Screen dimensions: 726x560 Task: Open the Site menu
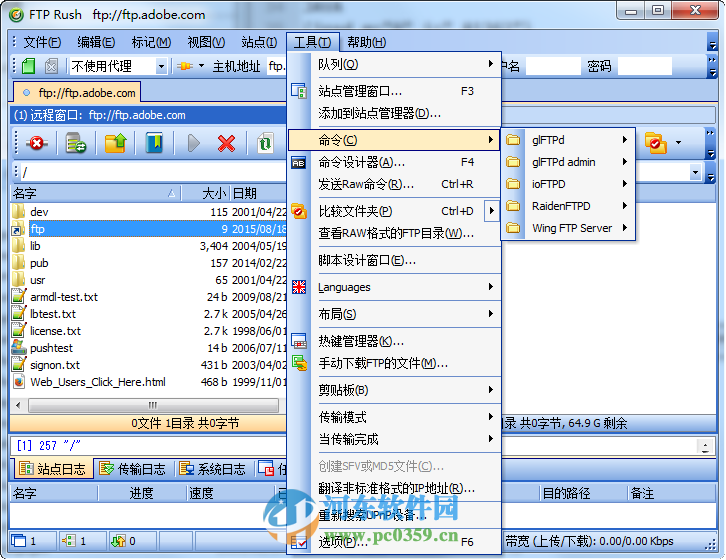click(x=259, y=43)
